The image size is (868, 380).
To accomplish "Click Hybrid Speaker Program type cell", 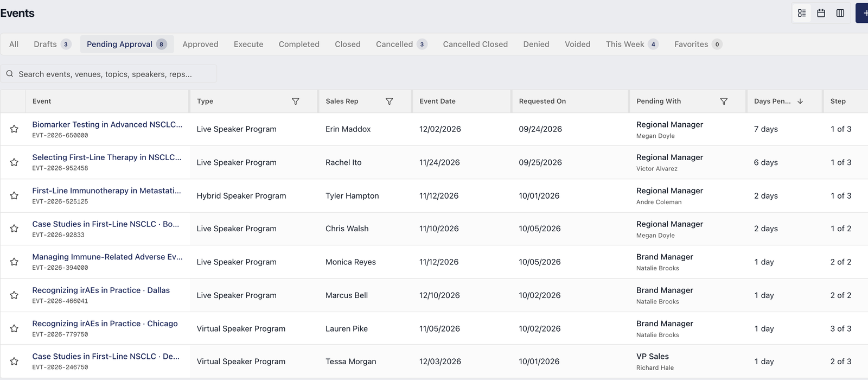I will point(241,196).
